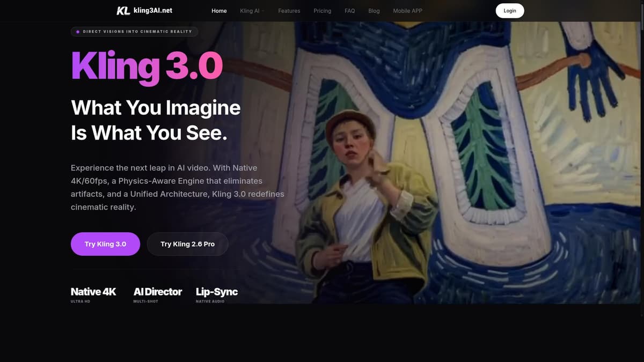Screen dimensions: 644x362
Task: Open the kling3AI.net site name link
Action: (153, 11)
